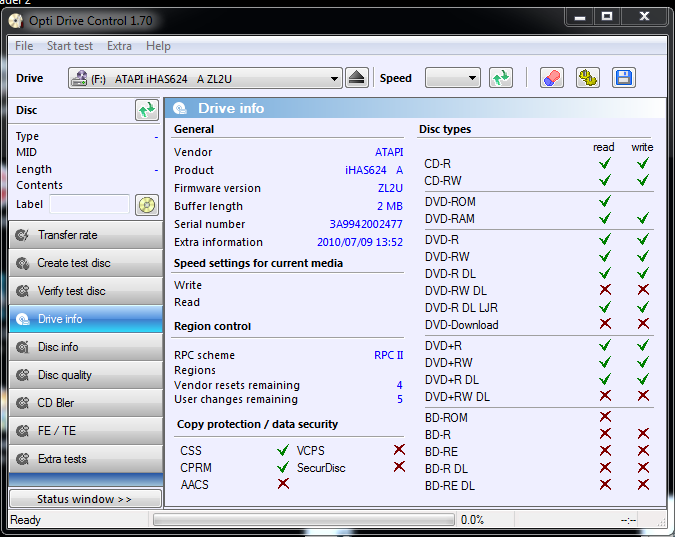Click the vendor value ATAPI

[389, 152]
